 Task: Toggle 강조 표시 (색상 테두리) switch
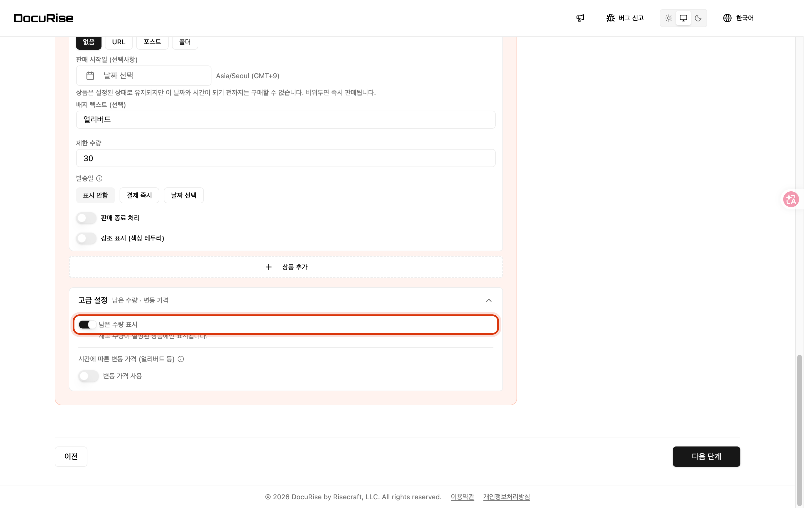click(x=86, y=238)
